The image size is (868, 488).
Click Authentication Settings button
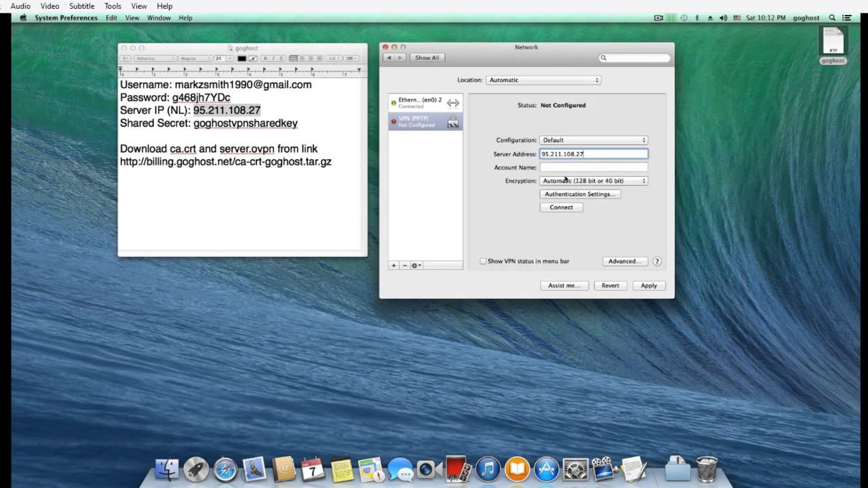tap(580, 194)
